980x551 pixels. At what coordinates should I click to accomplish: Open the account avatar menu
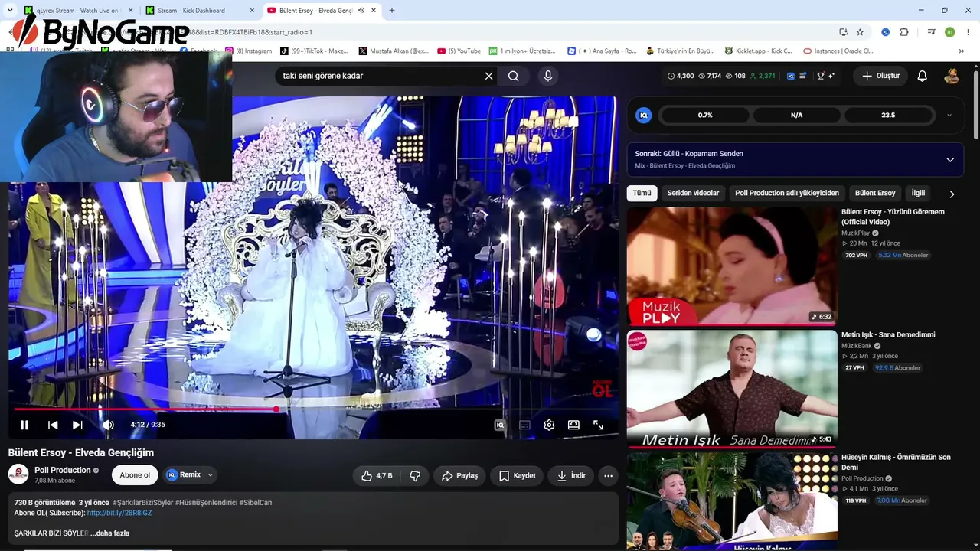[952, 76]
